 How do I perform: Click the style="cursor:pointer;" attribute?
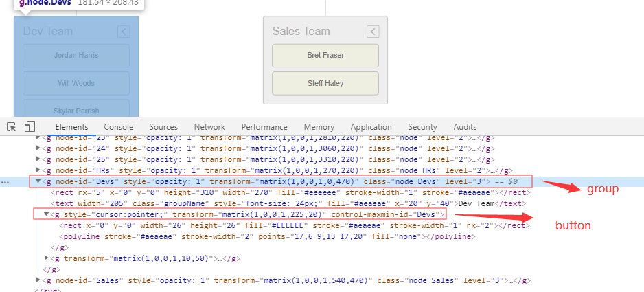pos(116,214)
